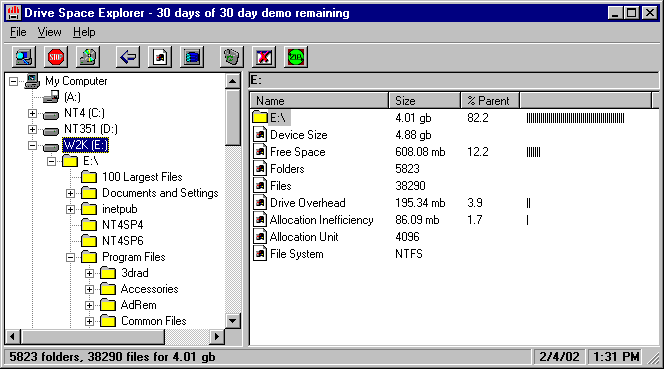
Task: Click the 4.01 gb size value
Action: (413, 118)
